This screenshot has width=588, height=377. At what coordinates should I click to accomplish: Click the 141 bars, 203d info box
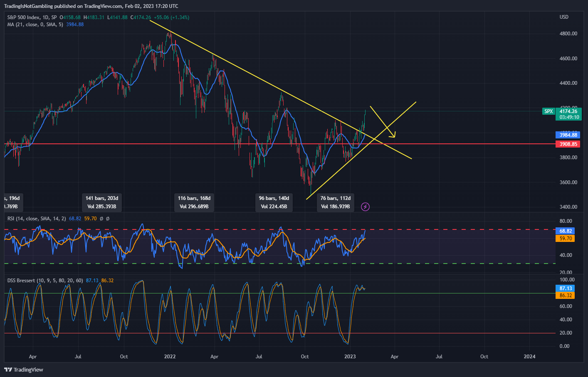102,202
